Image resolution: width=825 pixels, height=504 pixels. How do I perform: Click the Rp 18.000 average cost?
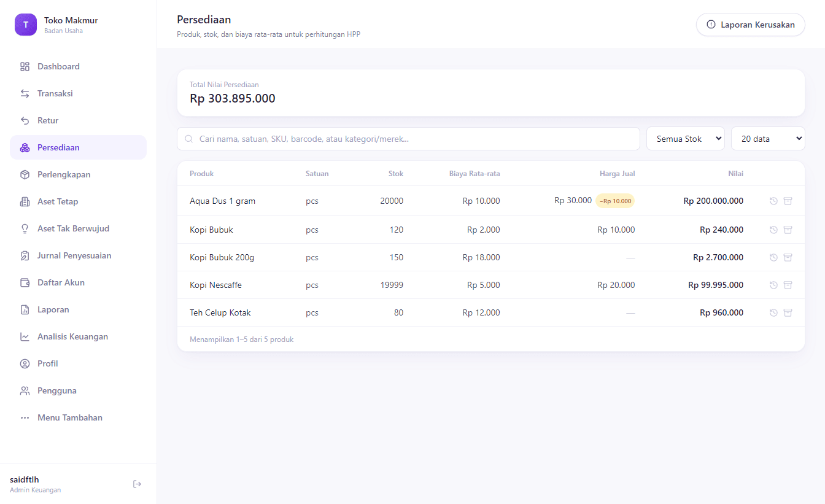click(481, 257)
